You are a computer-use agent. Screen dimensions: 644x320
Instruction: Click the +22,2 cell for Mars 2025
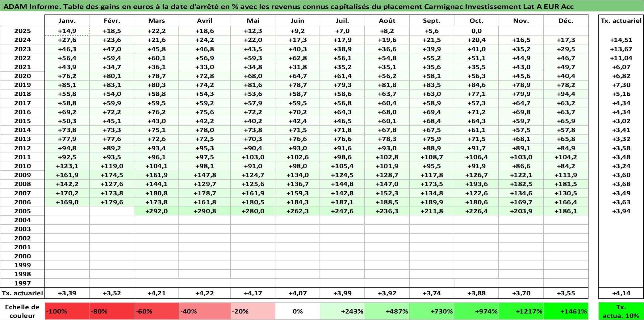point(157,31)
